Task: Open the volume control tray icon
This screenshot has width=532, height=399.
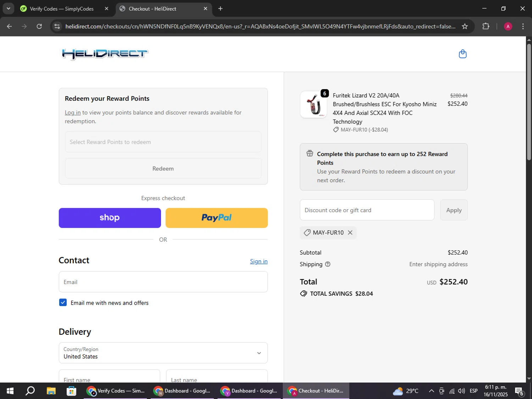Action: (461, 391)
